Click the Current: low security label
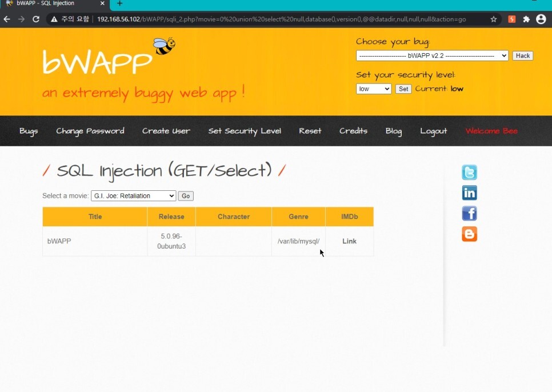 click(x=439, y=89)
